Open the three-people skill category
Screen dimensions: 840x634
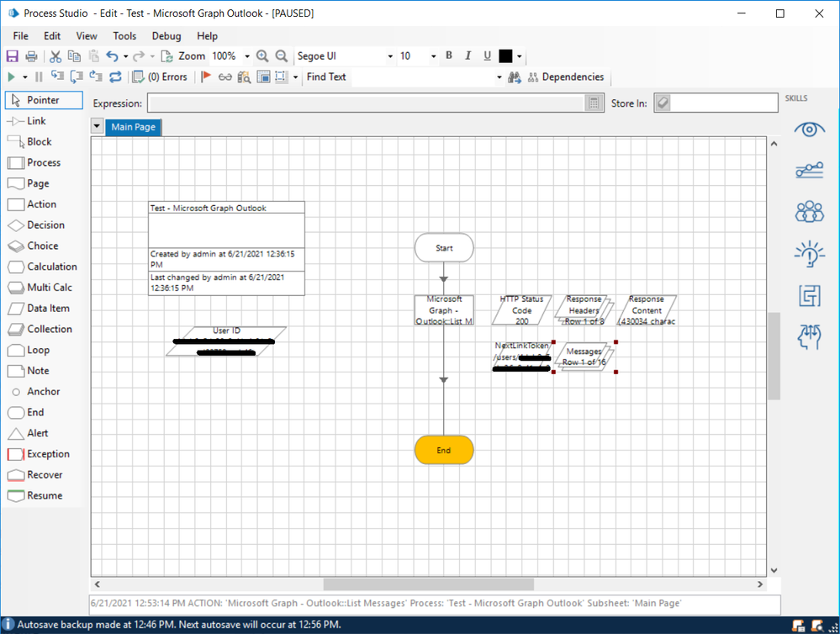click(809, 211)
